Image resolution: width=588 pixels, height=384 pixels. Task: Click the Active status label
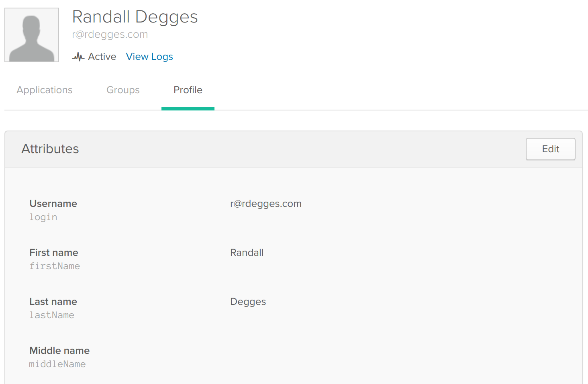pyautogui.click(x=102, y=57)
